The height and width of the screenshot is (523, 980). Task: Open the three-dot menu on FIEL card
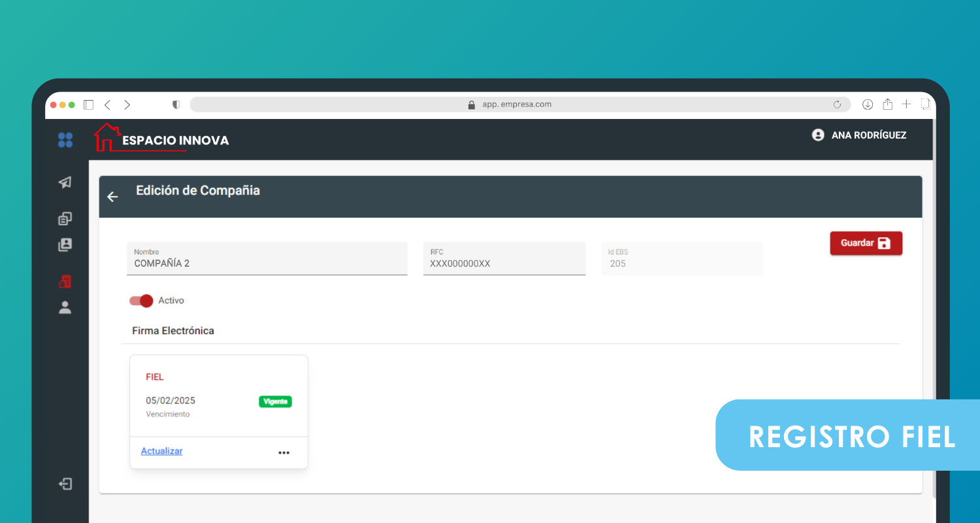(284, 452)
